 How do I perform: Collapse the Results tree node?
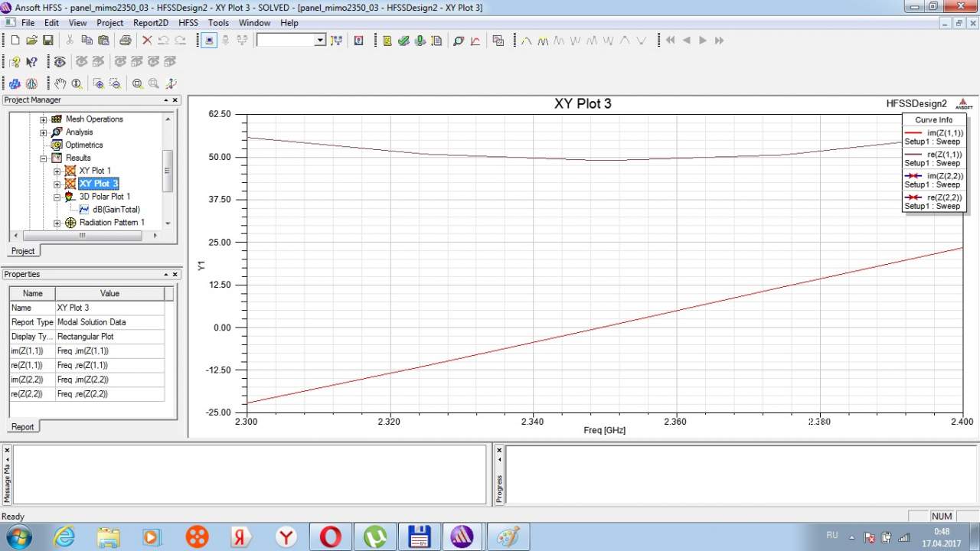44,158
